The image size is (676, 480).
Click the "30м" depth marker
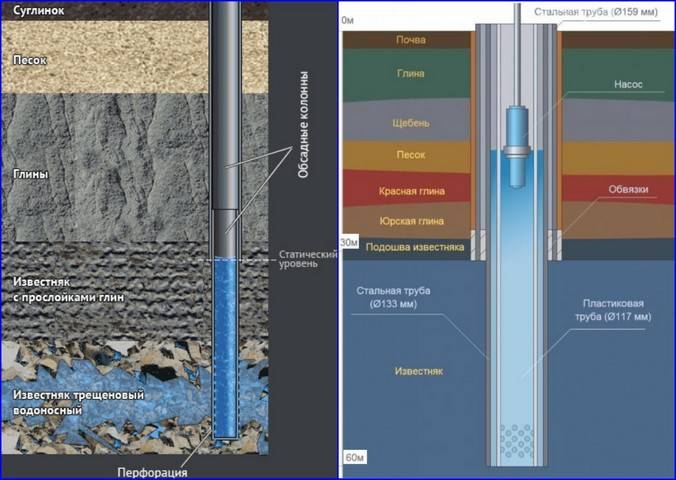tap(350, 243)
